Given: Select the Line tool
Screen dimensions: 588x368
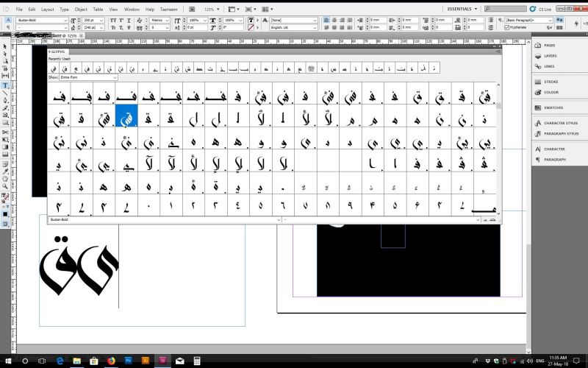Looking at the screenshot, I should click(5, 93).
